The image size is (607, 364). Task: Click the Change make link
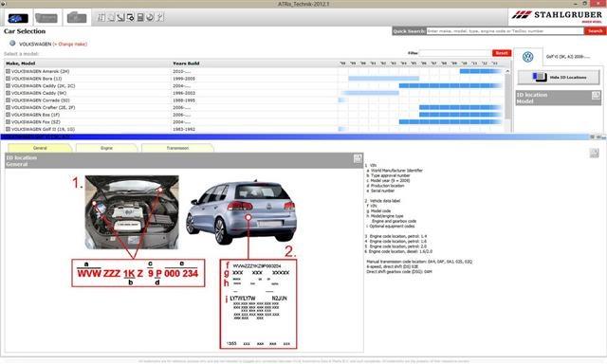tap(69, 45)
